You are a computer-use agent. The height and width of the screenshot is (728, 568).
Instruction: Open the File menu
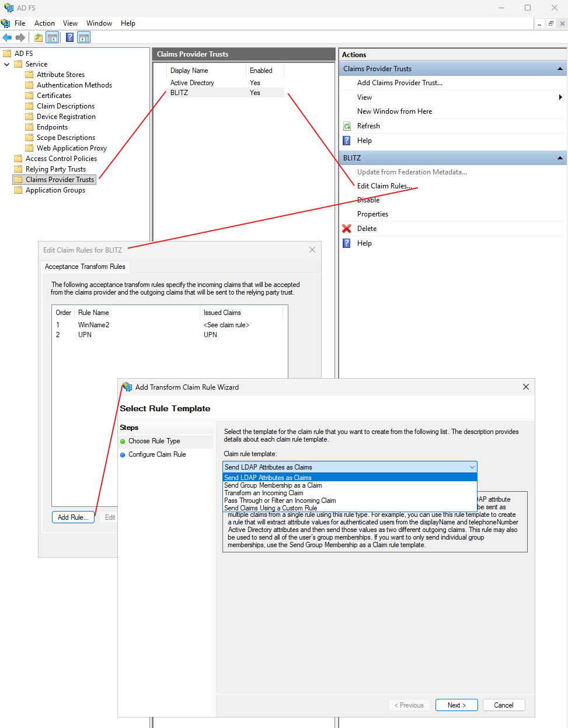click(x=20, y=23)
